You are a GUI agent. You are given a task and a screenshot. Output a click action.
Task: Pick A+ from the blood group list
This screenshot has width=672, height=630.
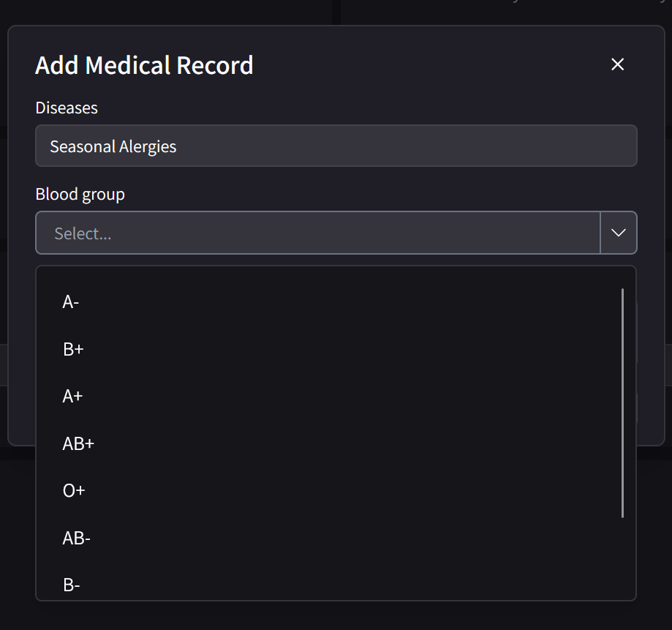pyautogui.click(x=71, y=396)
